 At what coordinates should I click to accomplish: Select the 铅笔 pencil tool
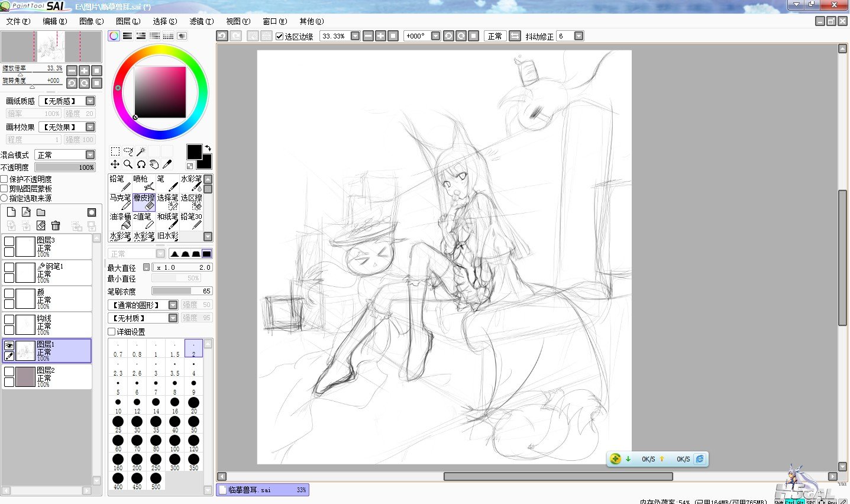[120, 183]
